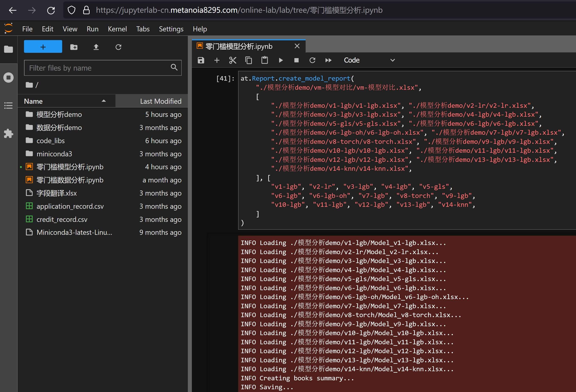Sort files by Last Modified column
This screenshot has height=392, width=576.
(160, 101)
